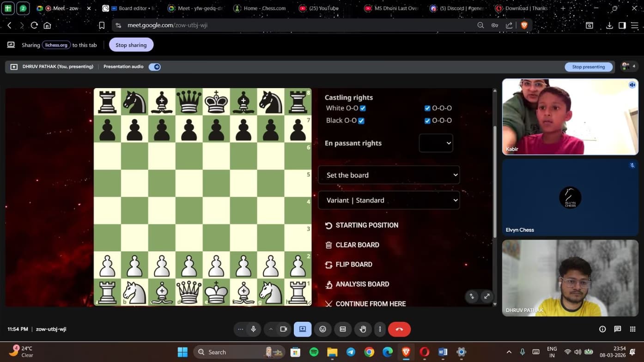Screen dimensions: 644x362
Task: Mute the microphone in Meet toolbar
Action: click(x=253, y=329)
